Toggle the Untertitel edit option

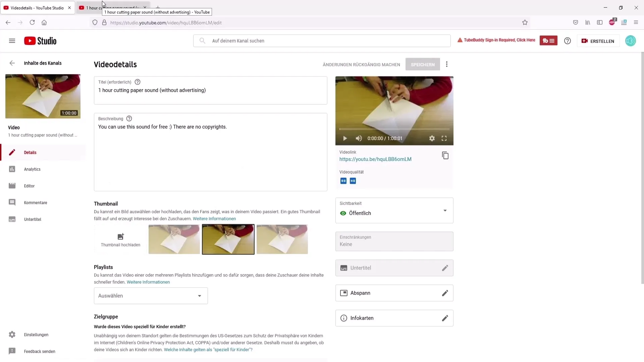pos(445,268)
